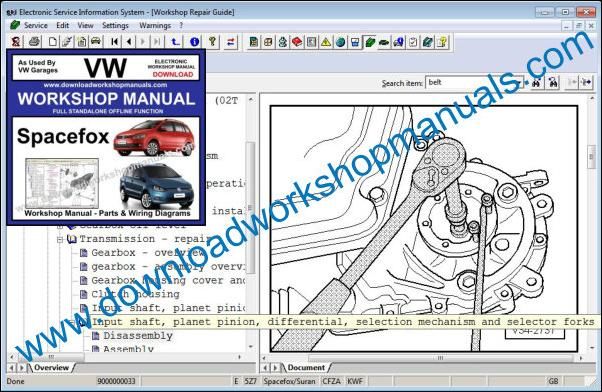
Task: Click the GB language indicator in status bar
Action: pyautogui.click(x=553, y=381)
